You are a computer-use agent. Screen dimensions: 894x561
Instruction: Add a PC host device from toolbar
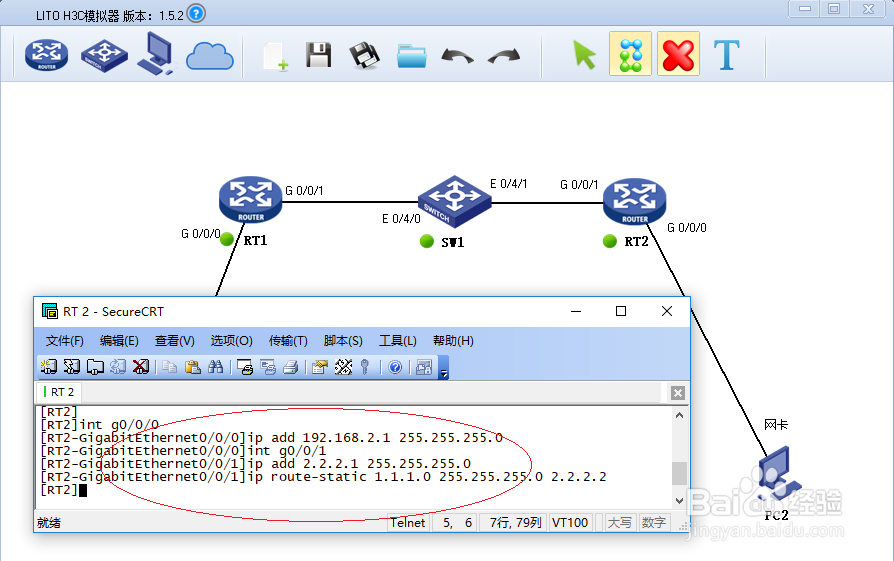point(156,54)
